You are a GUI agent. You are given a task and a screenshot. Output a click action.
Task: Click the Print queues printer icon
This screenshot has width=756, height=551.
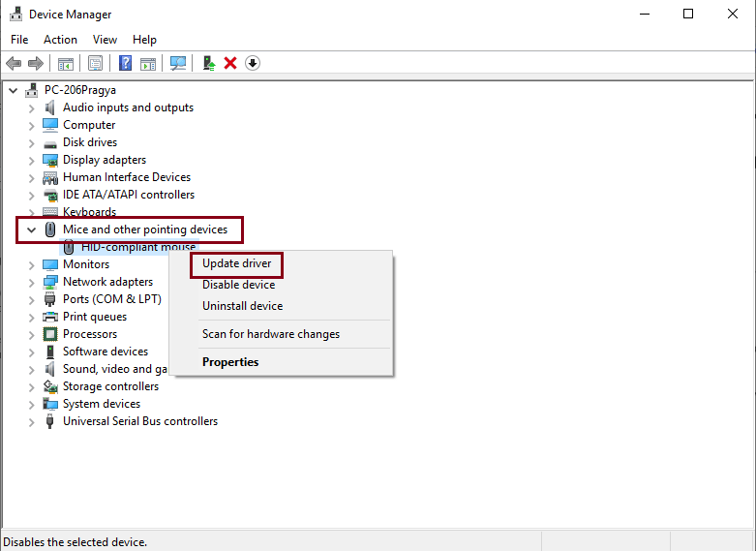click(50, 317)
